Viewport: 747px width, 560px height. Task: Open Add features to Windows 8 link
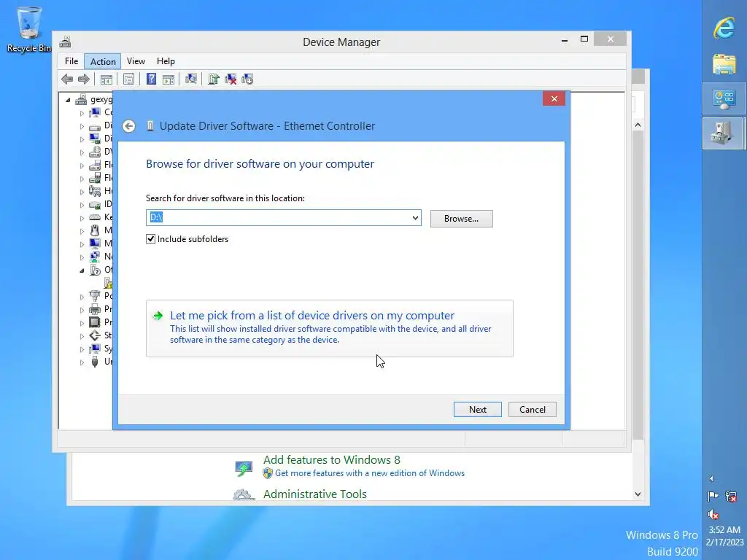point(332,460)
